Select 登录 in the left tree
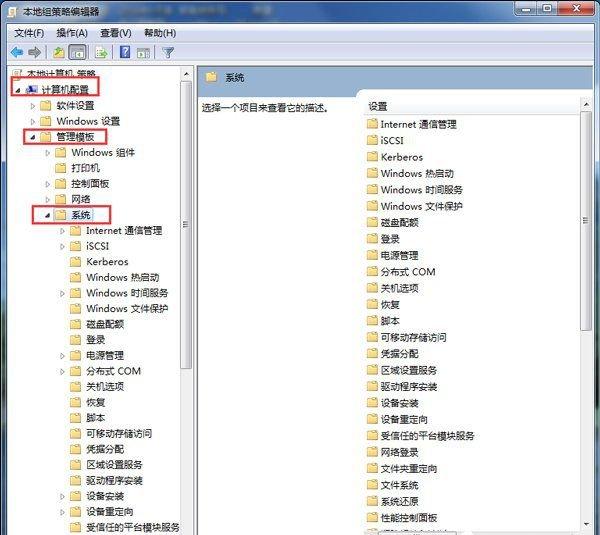This screenshot has width=600, height=535. click(96, 339)
